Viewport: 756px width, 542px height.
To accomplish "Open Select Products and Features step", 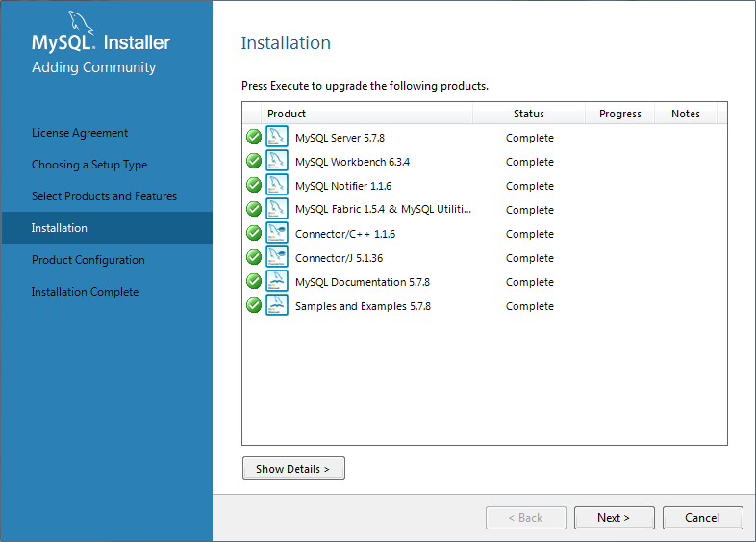I will pyautogui.click(x=104, y=196).
